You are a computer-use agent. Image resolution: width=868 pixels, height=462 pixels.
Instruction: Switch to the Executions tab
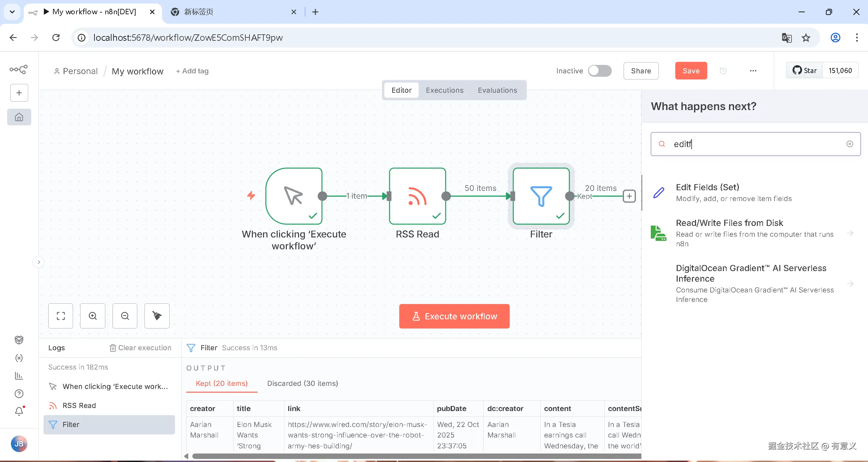pyautogui.click(x=445, y=90)
